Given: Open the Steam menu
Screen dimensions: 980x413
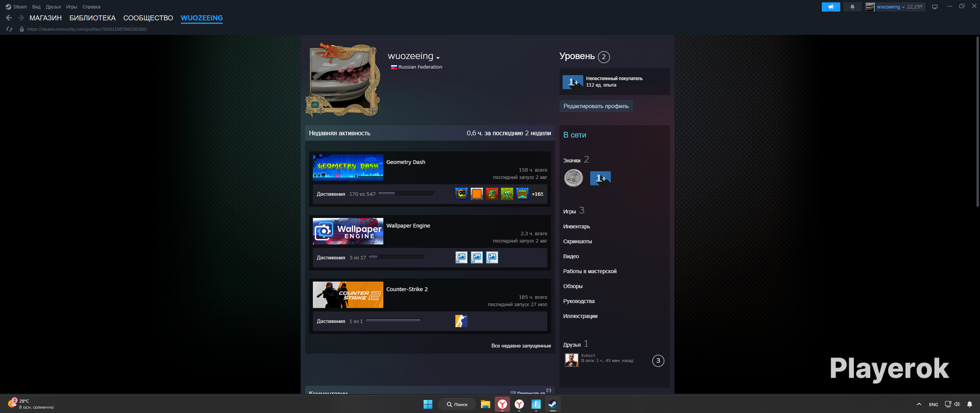Looking at the screenshot, I should pos(20,7).
